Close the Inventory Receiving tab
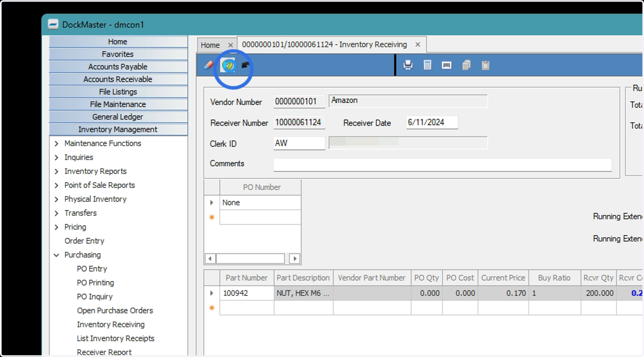The height and width of the screenshot is (357, 644). pyautogui.click(x=418, y=45)
